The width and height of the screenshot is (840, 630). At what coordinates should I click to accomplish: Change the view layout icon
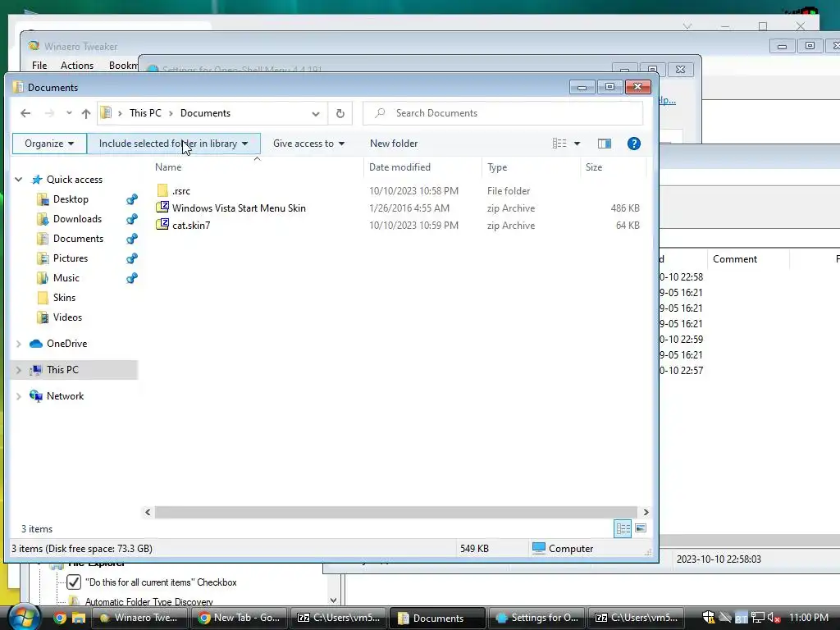(x=559, y=144)
